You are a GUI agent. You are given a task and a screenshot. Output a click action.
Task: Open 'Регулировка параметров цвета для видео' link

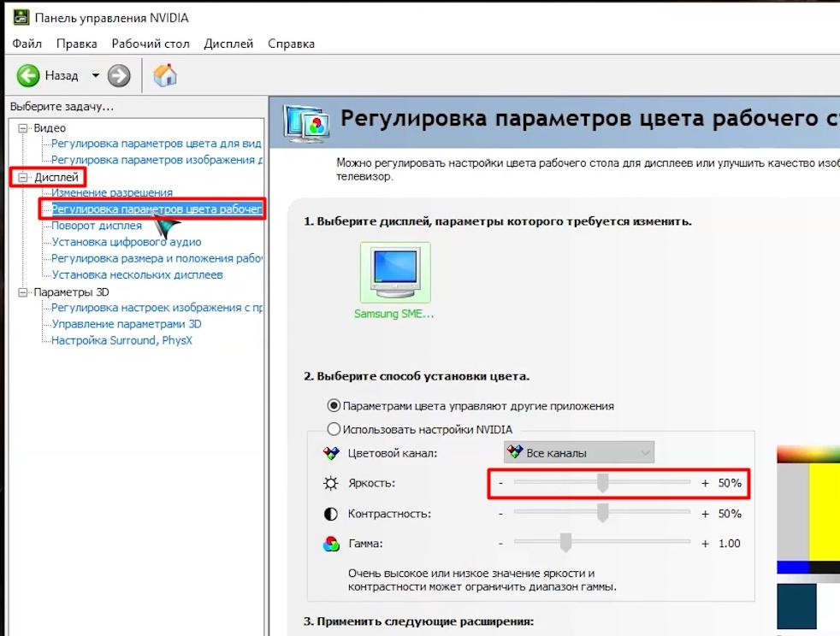[156, 144]
